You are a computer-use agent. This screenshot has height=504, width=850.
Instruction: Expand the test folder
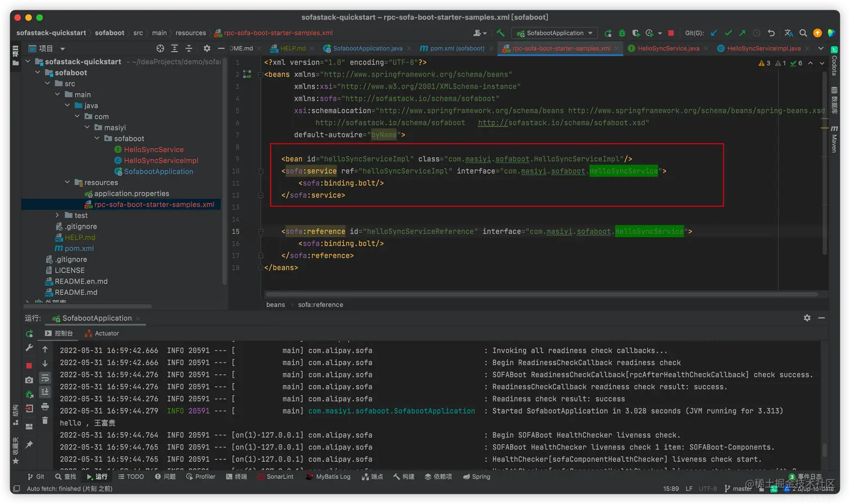57,215
